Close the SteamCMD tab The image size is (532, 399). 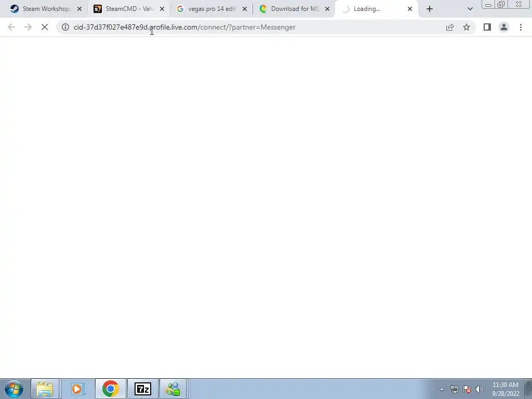pos(162,9)
